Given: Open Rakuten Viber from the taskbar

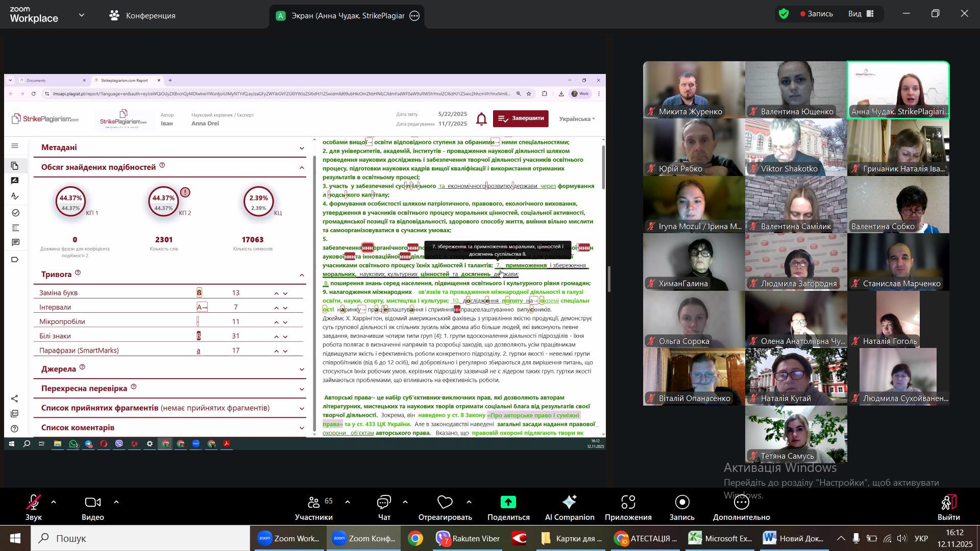Looking at the screenshot, I should point(468,538).
